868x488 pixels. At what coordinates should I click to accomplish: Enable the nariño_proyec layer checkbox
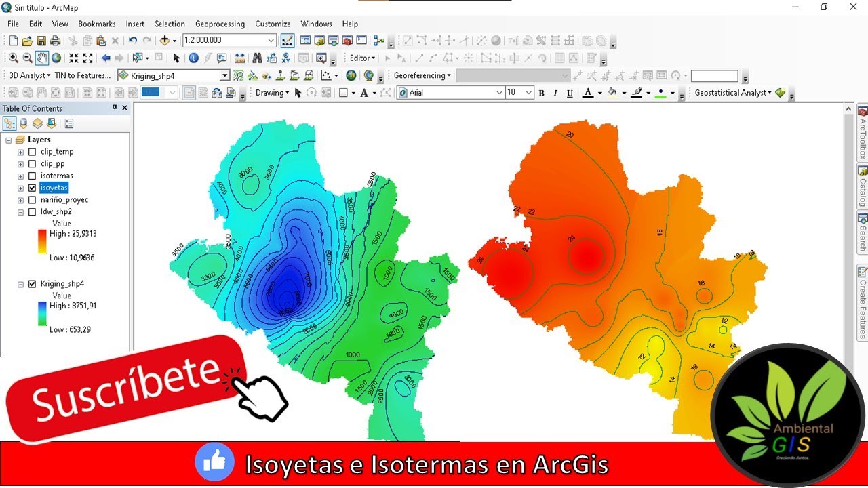pos(32,200)
